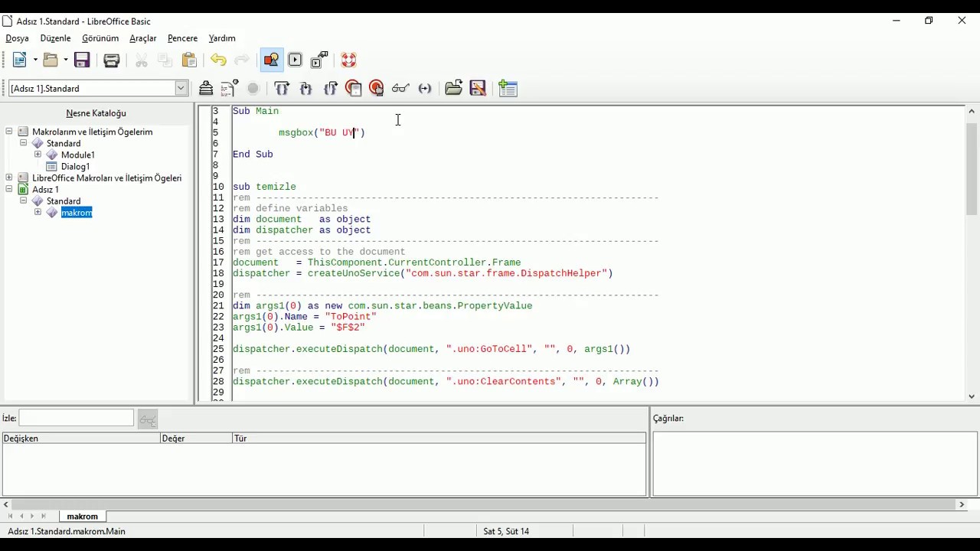Click the Import Dialog icon

coord(508,88)
